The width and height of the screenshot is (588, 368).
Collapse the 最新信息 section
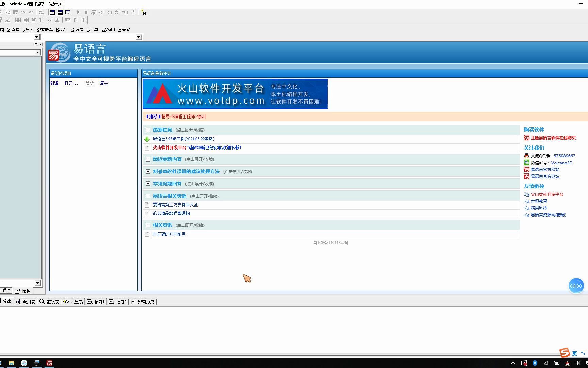click(x=148, y=130)
